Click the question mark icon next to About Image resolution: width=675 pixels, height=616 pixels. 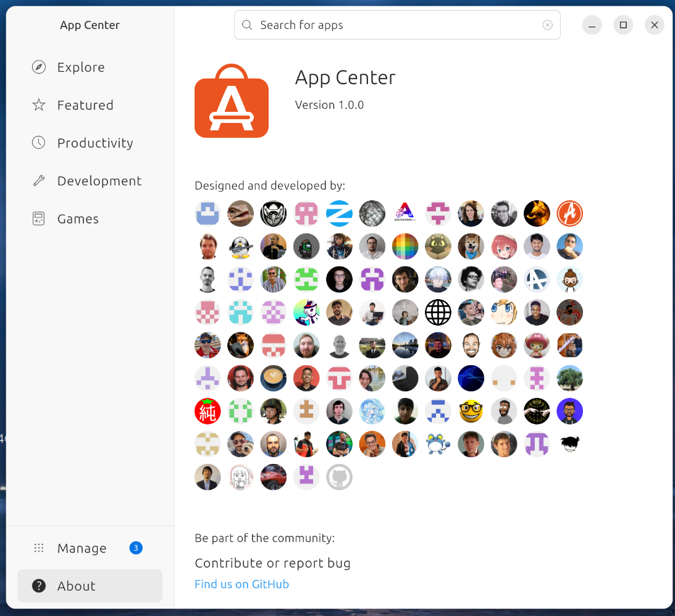tap(38, 586)
